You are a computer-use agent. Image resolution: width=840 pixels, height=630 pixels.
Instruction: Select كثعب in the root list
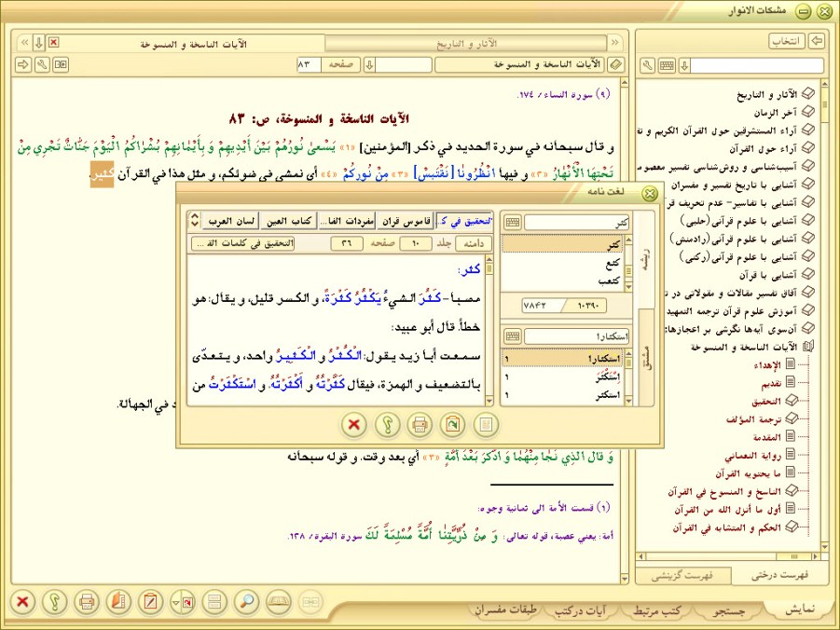610,281
